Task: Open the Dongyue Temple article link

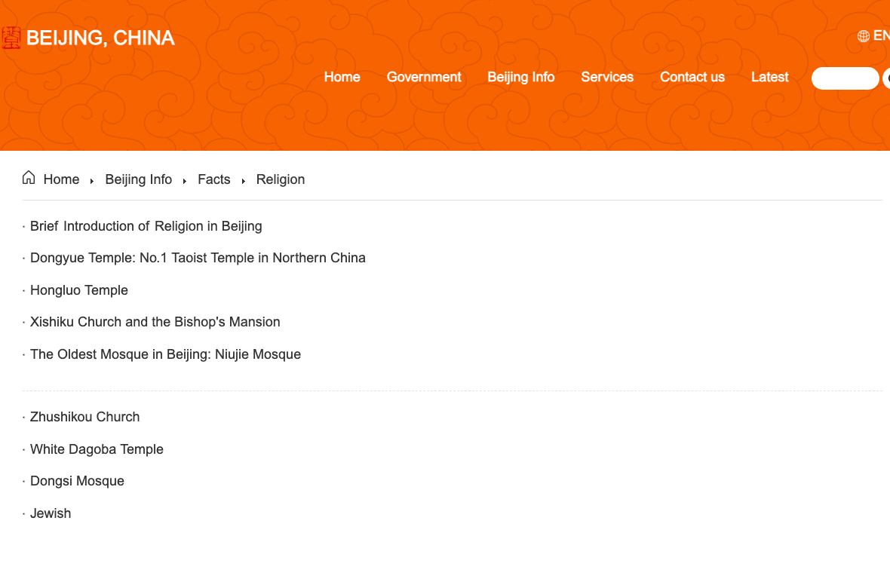Action: pyautogui.click(x=198, y=259)
